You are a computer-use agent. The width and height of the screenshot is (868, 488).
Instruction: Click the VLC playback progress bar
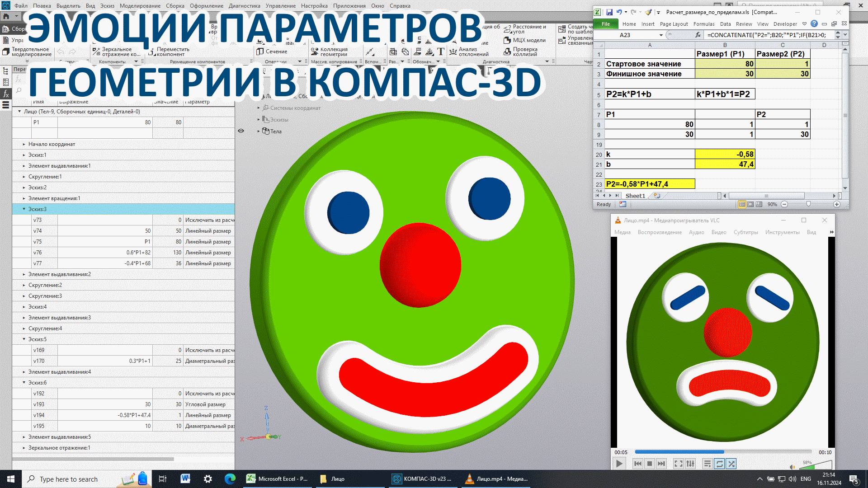click(x=723, y=452)
